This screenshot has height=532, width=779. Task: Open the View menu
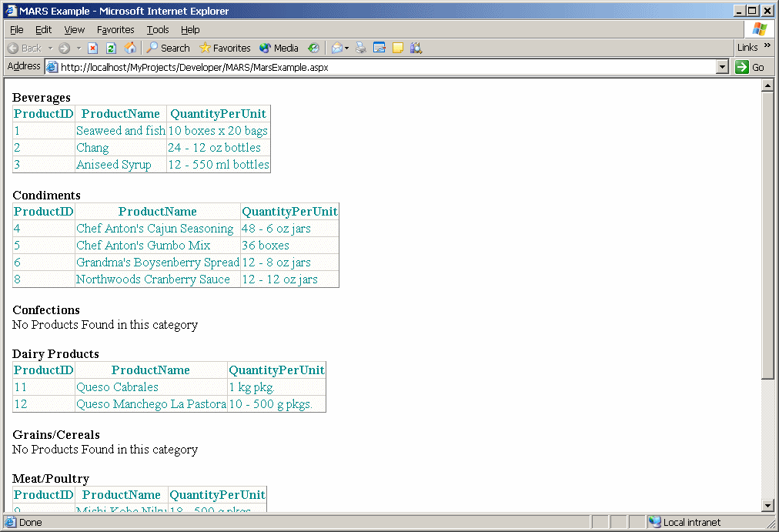75,30
